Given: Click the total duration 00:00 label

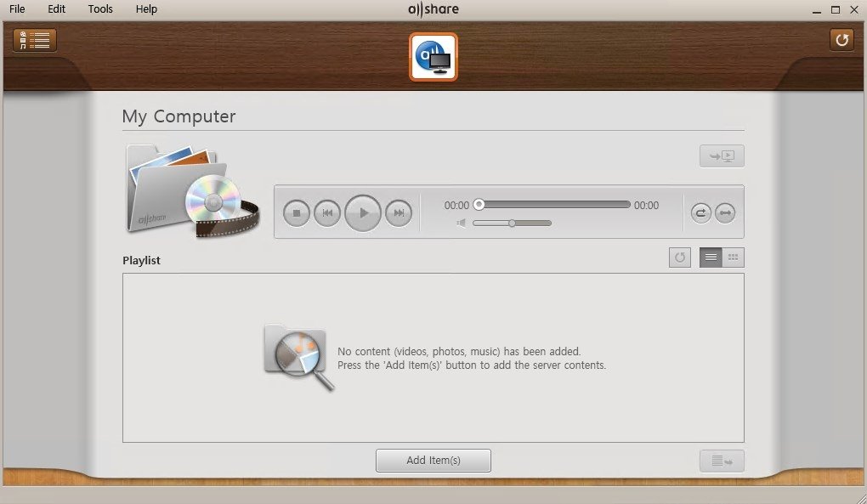Looking at the screenshot, I should tap(646, 205).
